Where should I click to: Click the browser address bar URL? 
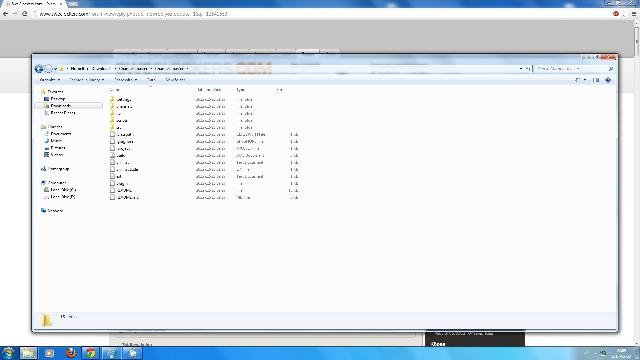133,14
